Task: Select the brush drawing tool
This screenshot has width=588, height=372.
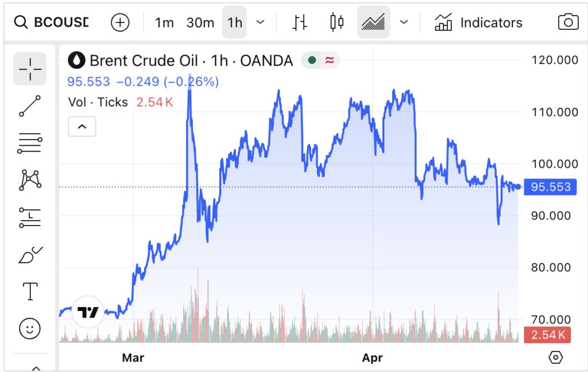Action: pos(30,255)
